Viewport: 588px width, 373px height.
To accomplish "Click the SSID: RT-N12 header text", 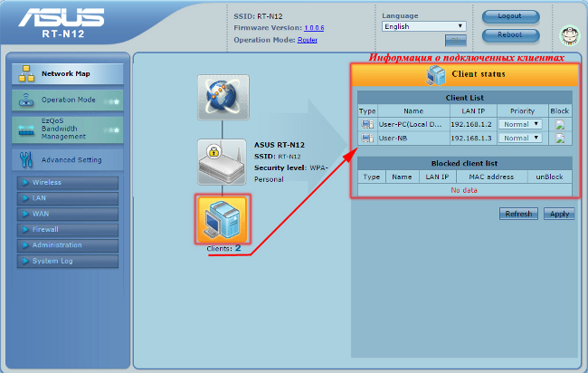I will 258,16.
